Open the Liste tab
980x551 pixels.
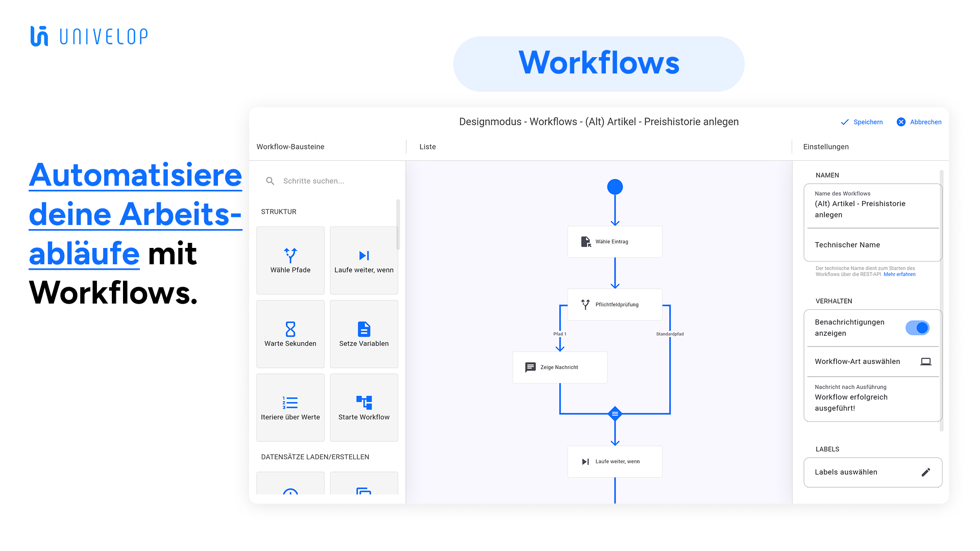point(427,146)
